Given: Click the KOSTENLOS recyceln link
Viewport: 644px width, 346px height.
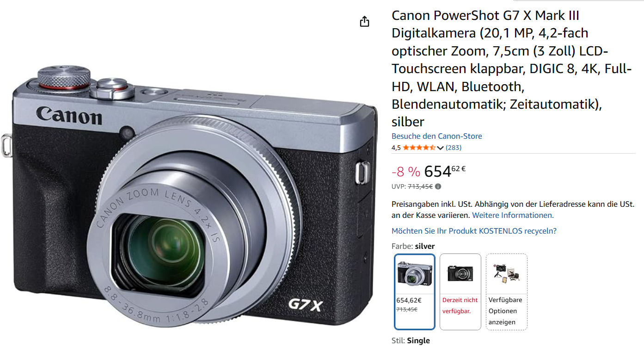Looking at the screenshot, I should click(x=474, y=231).
